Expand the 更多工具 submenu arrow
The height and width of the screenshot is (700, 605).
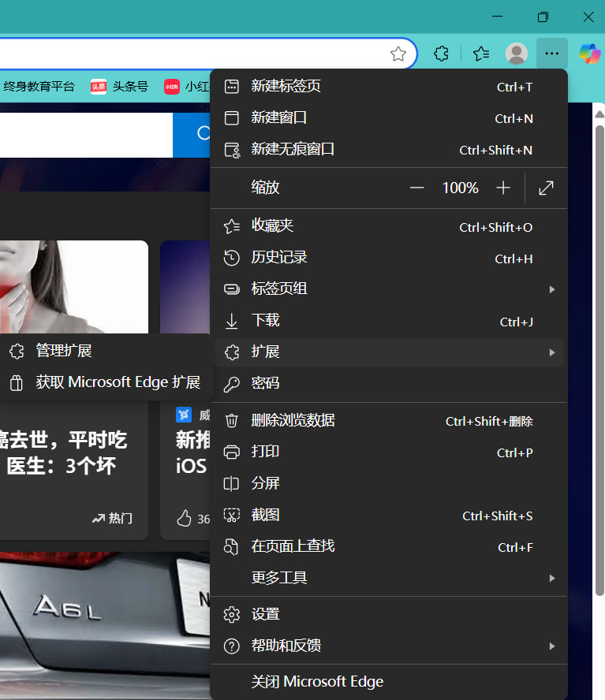[x=552, y=578]
